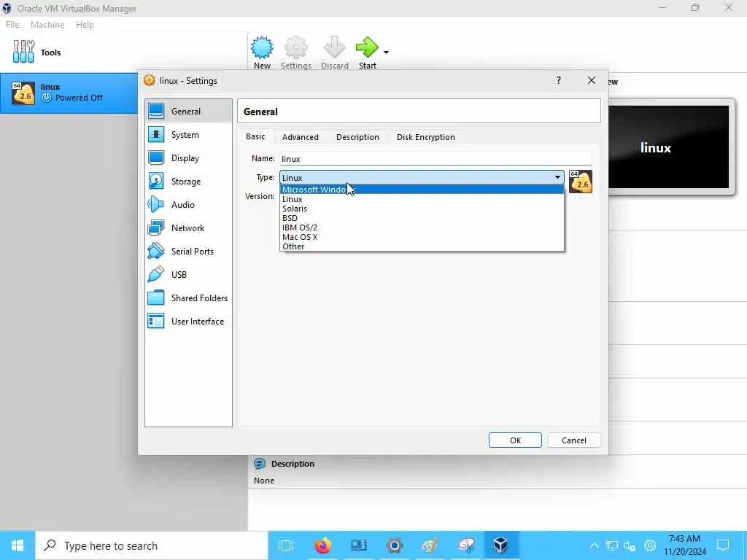Choose Solaris from the Type list
747x560 pixels.
pos(422,209)
